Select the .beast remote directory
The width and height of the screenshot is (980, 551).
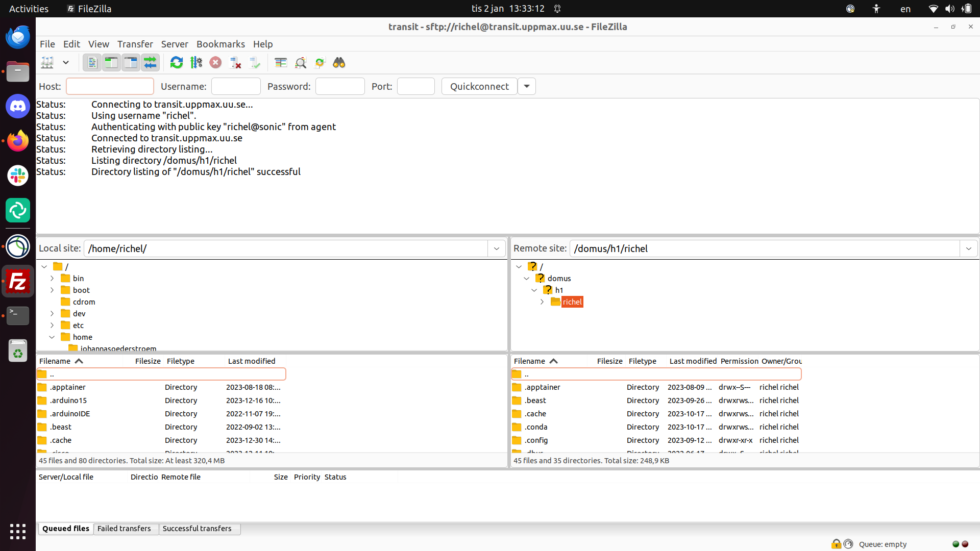[x=535, y=400]
